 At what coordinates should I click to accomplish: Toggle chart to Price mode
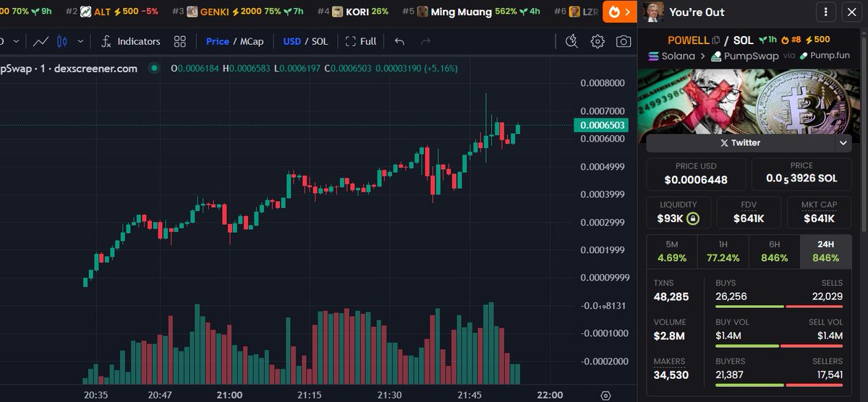point(217,41)
